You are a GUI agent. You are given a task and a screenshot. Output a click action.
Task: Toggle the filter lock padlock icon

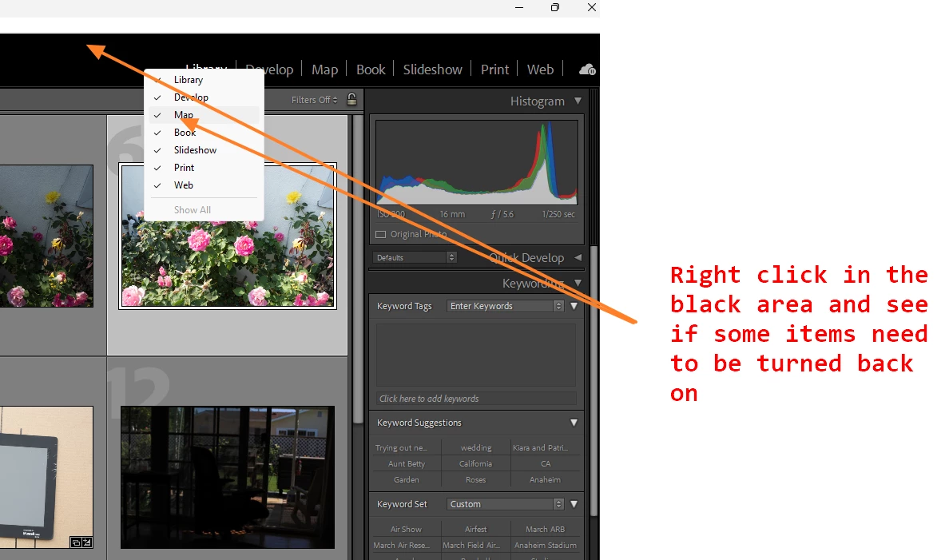[351, 99]
